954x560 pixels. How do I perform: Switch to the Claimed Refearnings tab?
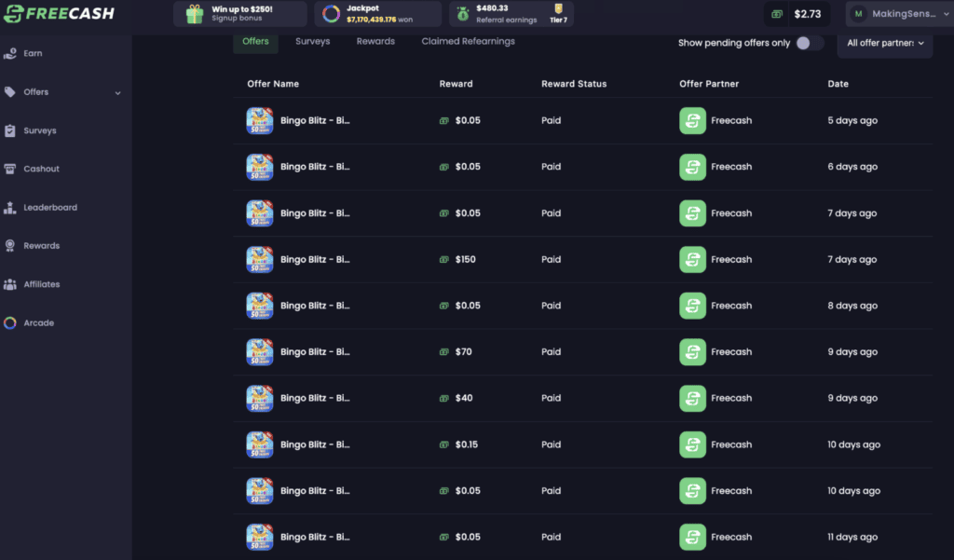coord(468,41)
